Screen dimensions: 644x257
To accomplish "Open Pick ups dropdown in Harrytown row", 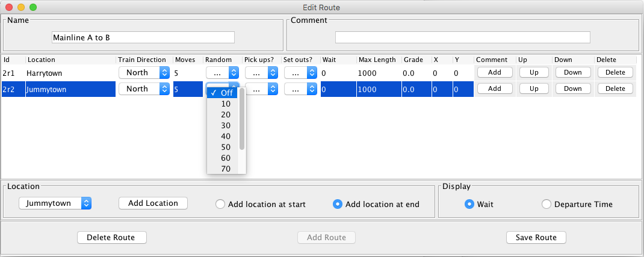I will (x=260, y=72).
